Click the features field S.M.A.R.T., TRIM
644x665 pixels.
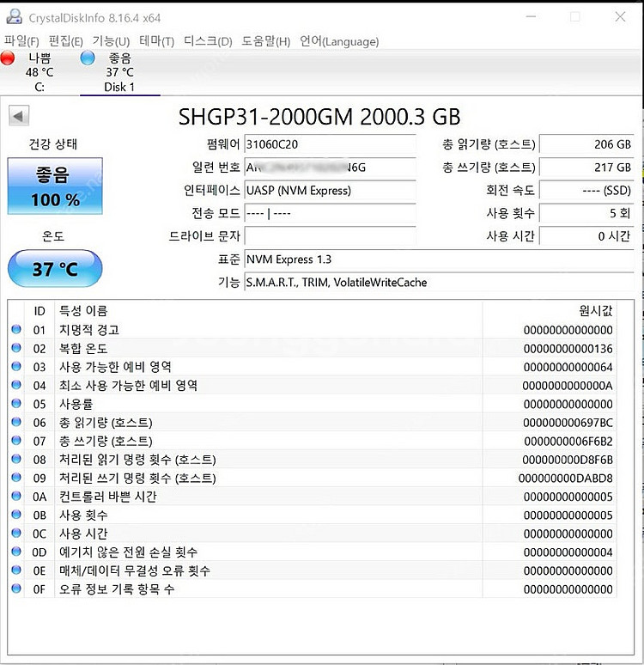click(x=440, y=282)
